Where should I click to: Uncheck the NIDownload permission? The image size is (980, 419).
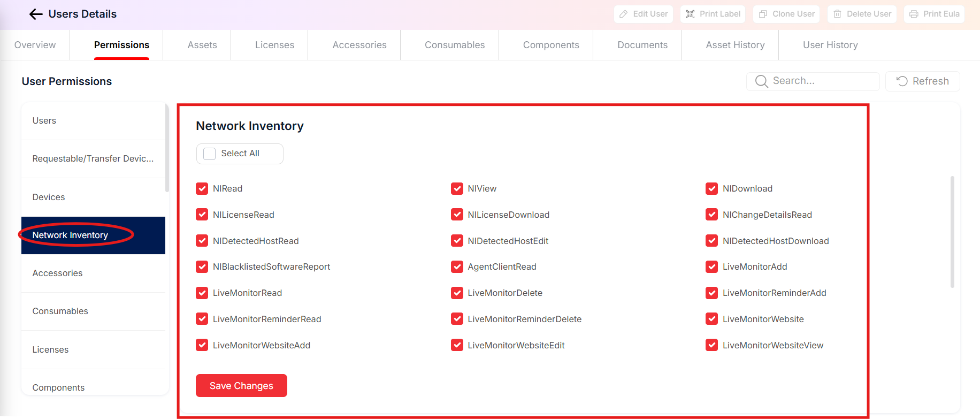[711, 188]
